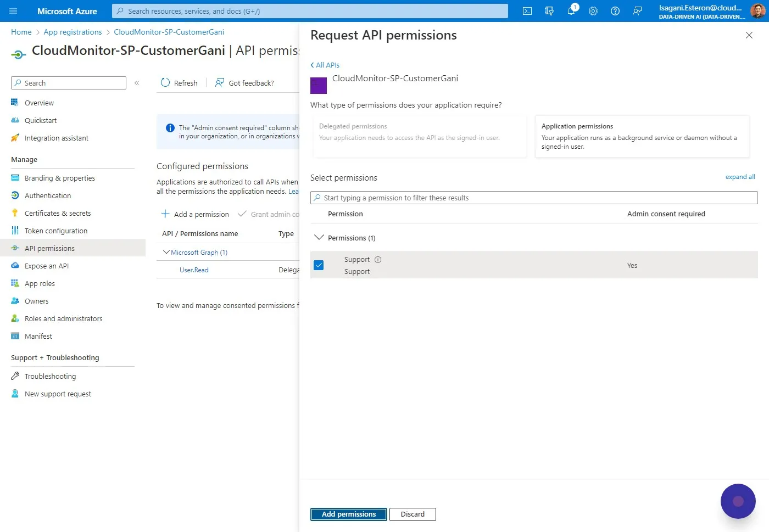Viewport: 769px width, 532px height.
Task: Open Roles and administrators menu item
Action: (x=64, y=318)
